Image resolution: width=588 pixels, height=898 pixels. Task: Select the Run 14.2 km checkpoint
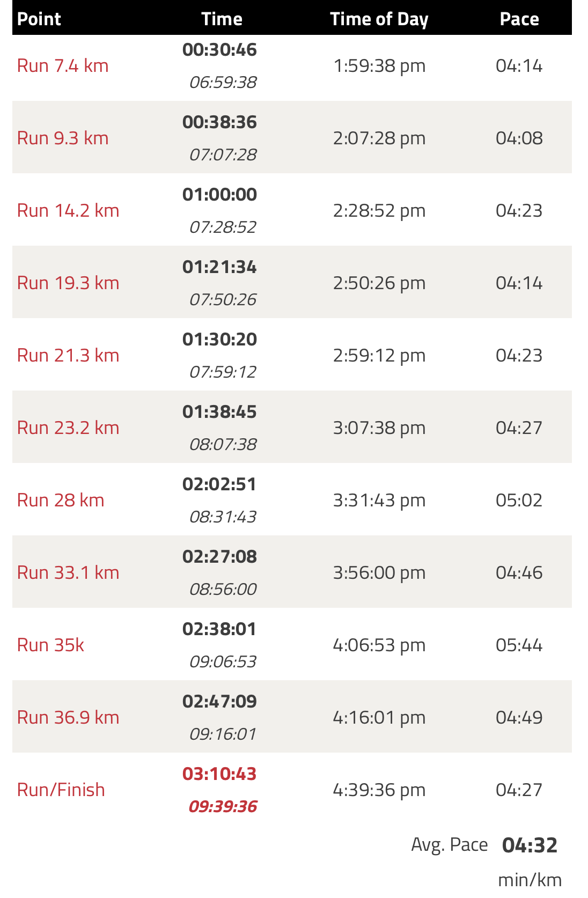coord(68,211)
